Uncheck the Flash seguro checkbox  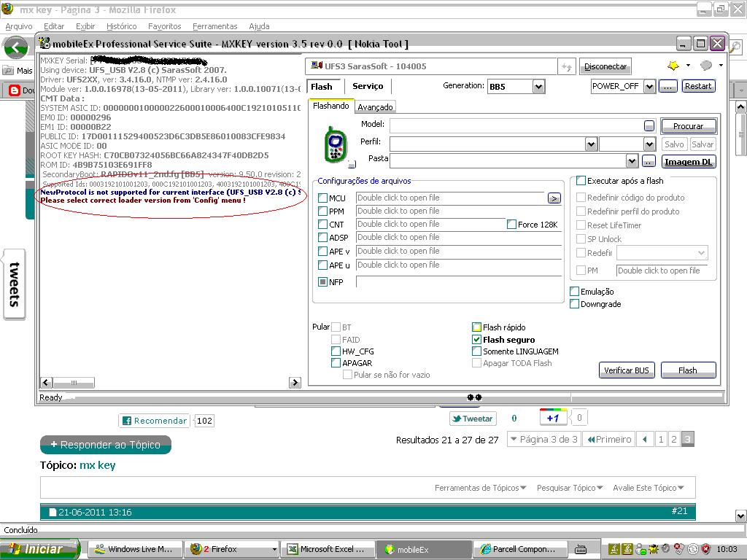pyautogui.click(x=476, y=340)
